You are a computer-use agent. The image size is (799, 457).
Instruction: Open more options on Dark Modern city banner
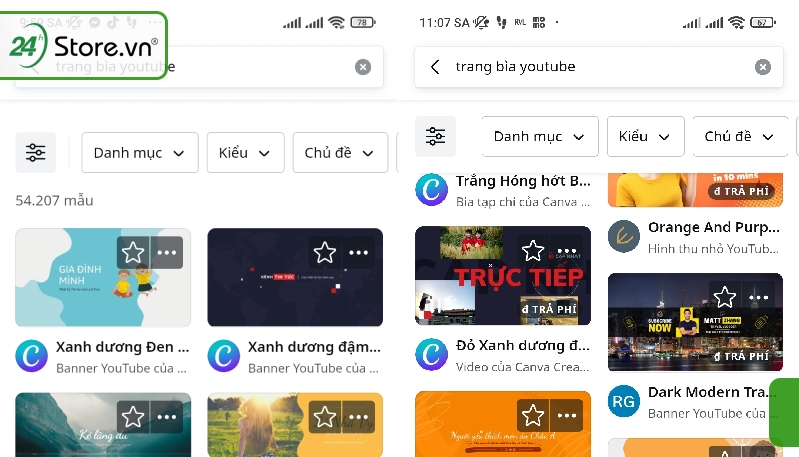759,297
